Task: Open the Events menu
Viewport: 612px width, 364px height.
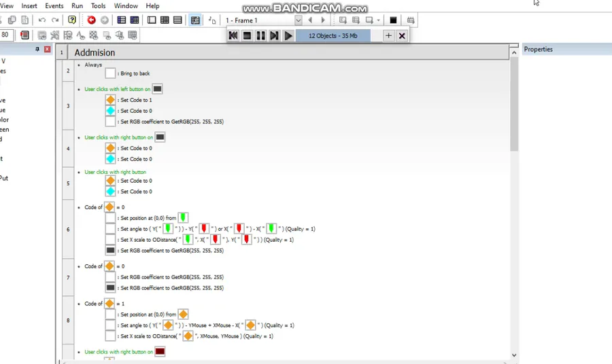Action: coord(54,6)
